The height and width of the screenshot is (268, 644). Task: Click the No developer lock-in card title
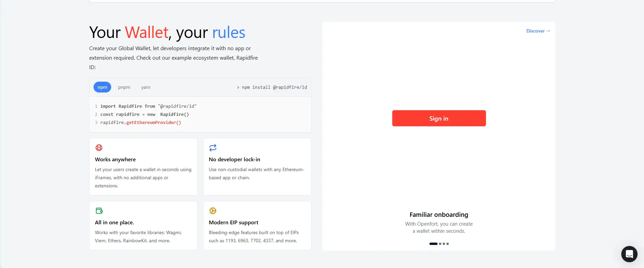[x=235, y=160]
